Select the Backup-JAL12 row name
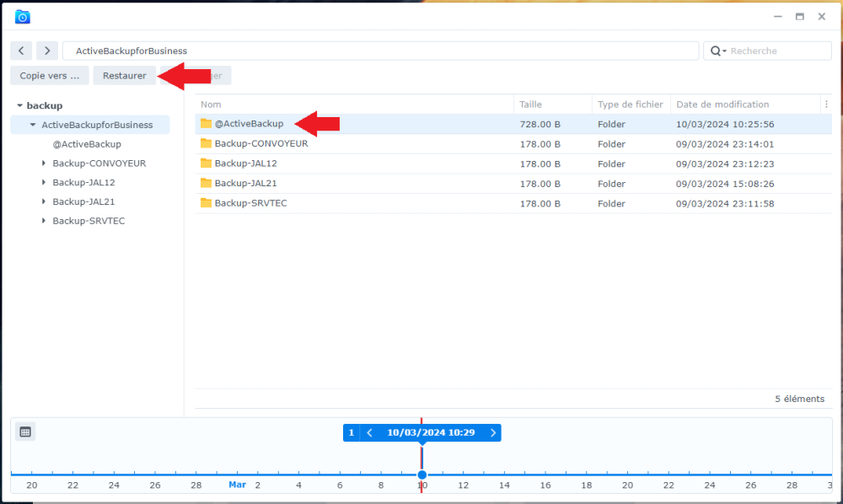The width and height of the screenshot is (843, 504). click(x=245, y=164)
